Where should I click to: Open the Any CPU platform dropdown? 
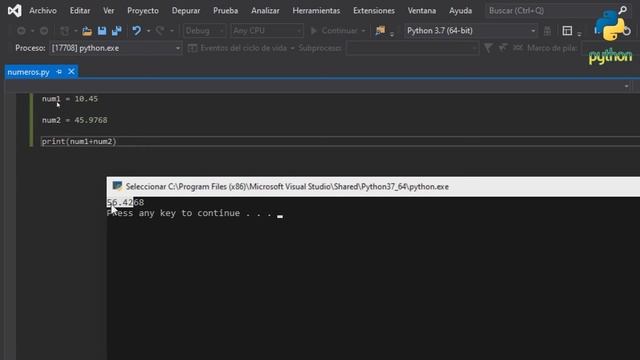pos(267,31)
